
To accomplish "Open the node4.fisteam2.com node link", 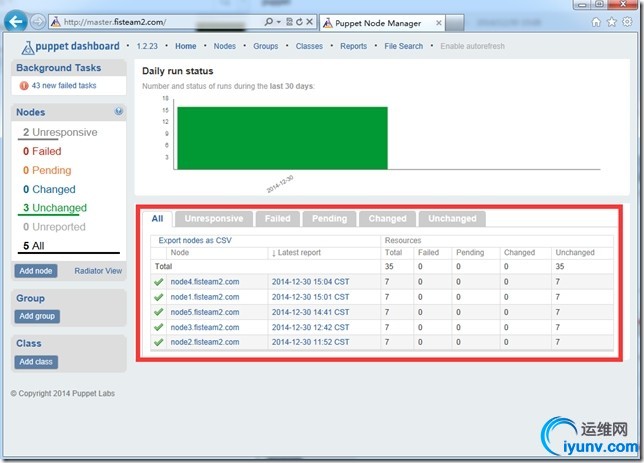I will click(205, 282).
